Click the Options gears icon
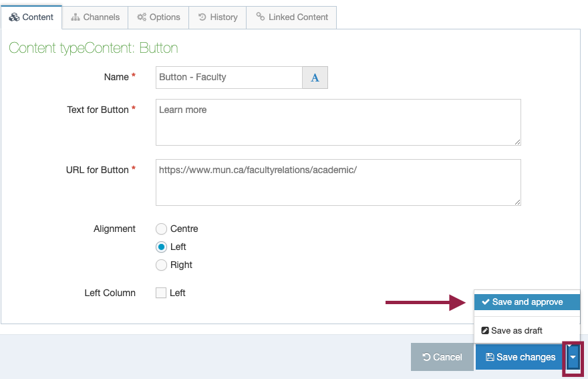Image resolution: width=588 pixels, height=379 pixels. [142, 17]
